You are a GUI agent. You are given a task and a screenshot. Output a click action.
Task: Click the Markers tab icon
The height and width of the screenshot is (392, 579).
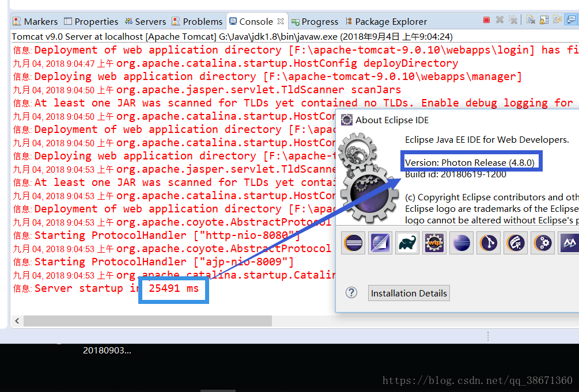pos(17,21)
